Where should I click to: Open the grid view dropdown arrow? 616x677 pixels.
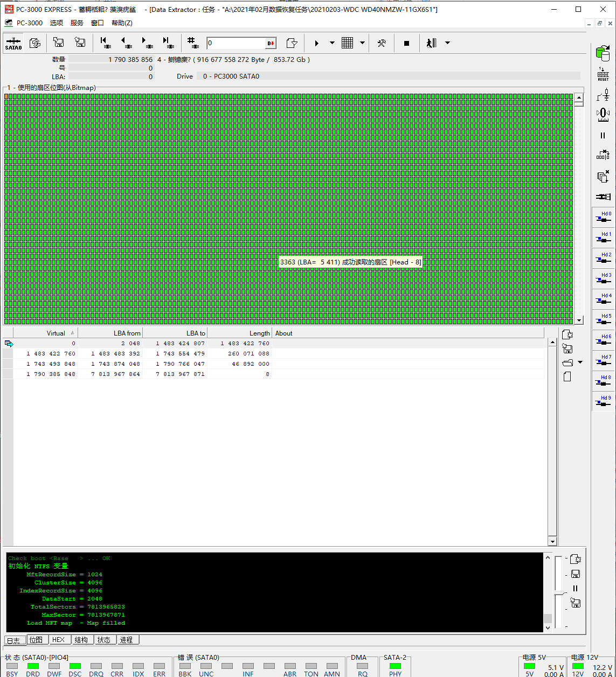click(x=362, y=43)
